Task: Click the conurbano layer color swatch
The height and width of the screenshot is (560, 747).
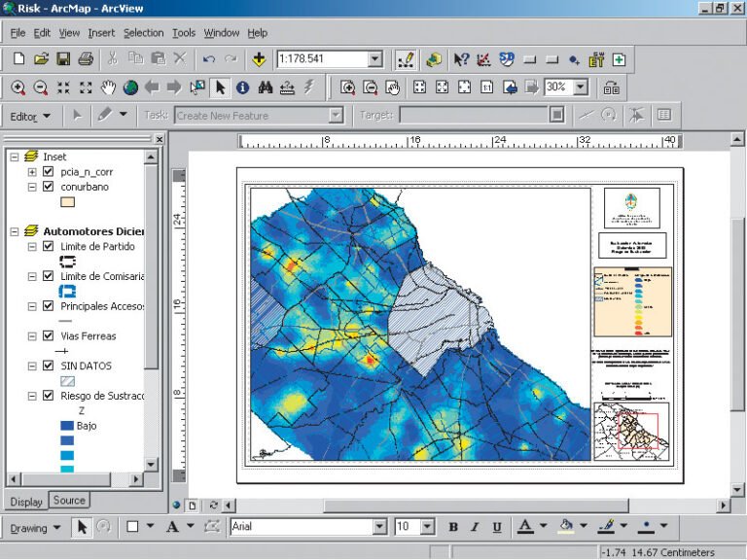Action: [x=68, y=203]
